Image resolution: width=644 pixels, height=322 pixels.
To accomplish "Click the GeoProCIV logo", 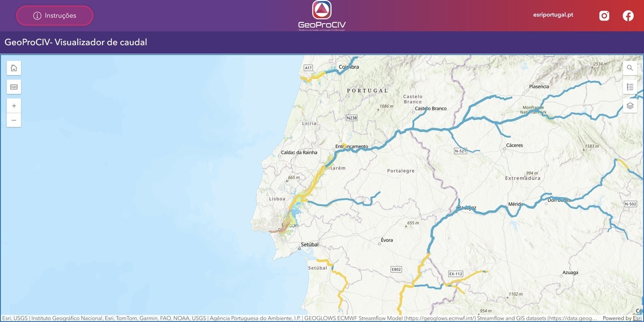I will (x=322, y=16).
